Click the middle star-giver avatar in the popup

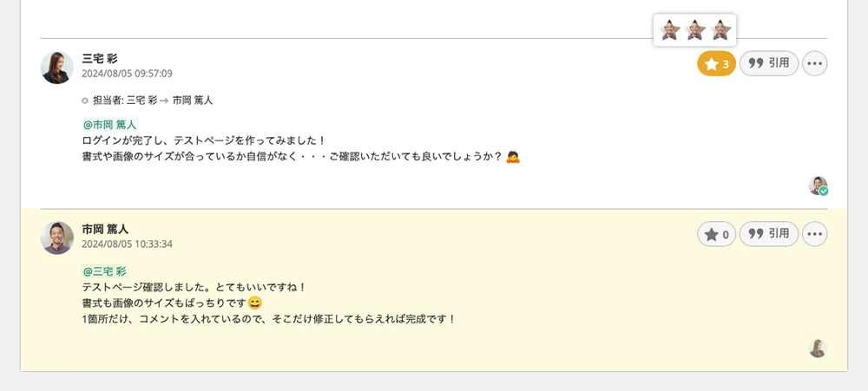point(695,31)
